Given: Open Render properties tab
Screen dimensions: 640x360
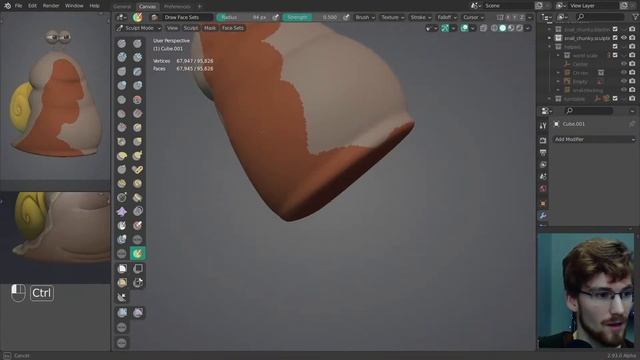Looking at the screenshot, I should pos(543,140).
